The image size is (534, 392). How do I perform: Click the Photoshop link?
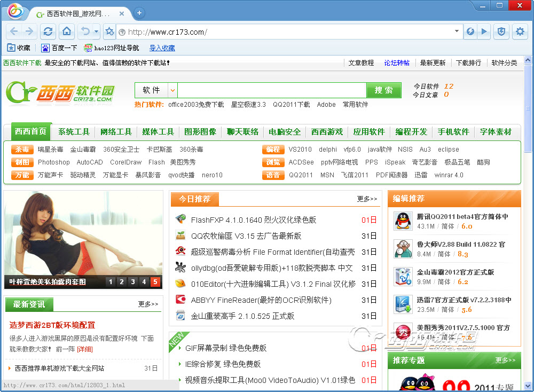[54, 162]
